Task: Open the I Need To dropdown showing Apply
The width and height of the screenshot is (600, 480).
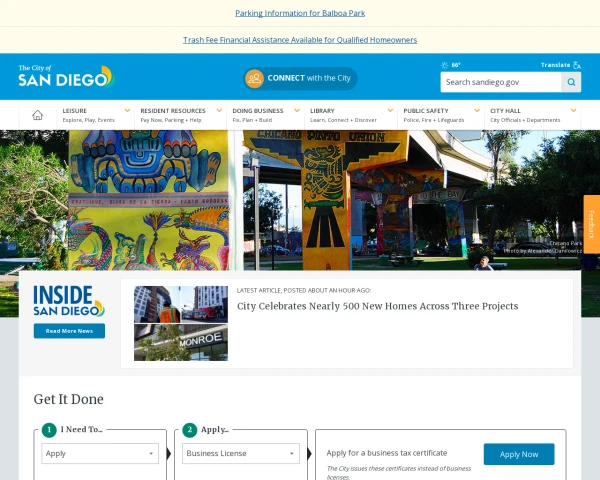Action: tap(100, 454)
